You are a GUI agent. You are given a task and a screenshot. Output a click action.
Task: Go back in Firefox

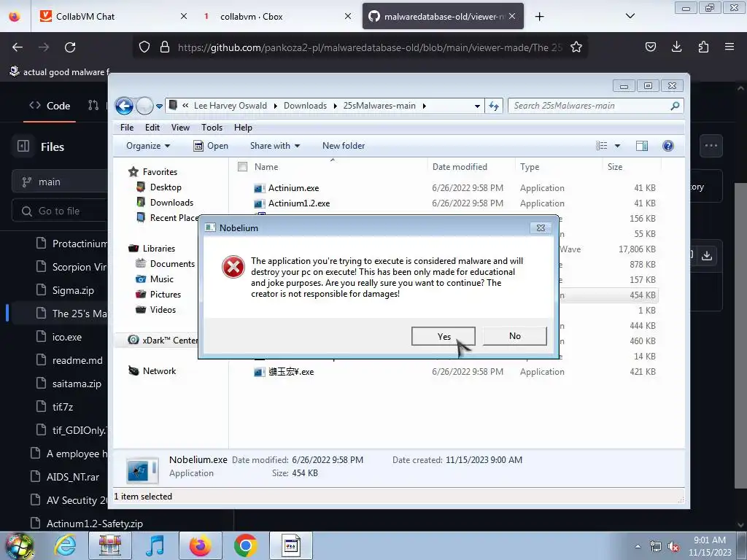(x=18, y=47)
